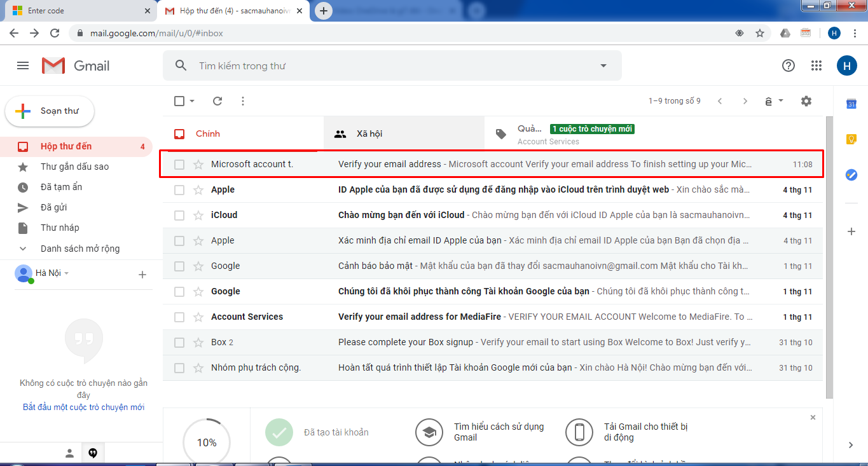This screenshot has width=868, height=466.
Task: Open the Google account avatar in Gmail
Action: pyautogui.click(x=847, y=65)
